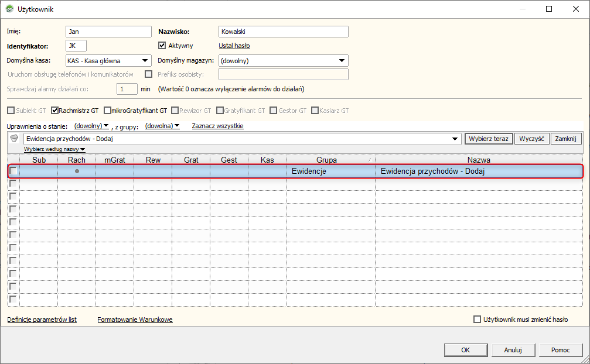This screenshot has width=590, height=364.
Task: Click the Wyczyść button
Action: (531, 139)
